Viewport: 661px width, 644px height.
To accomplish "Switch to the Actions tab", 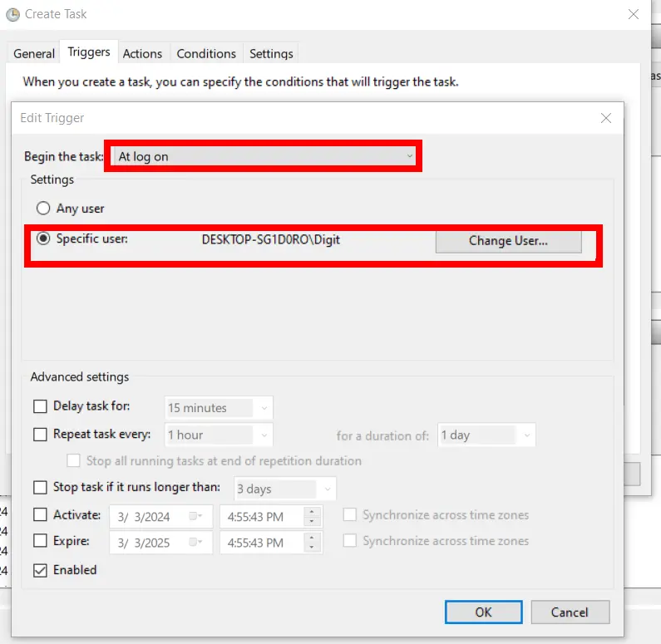I will click(x=142, y=53).
